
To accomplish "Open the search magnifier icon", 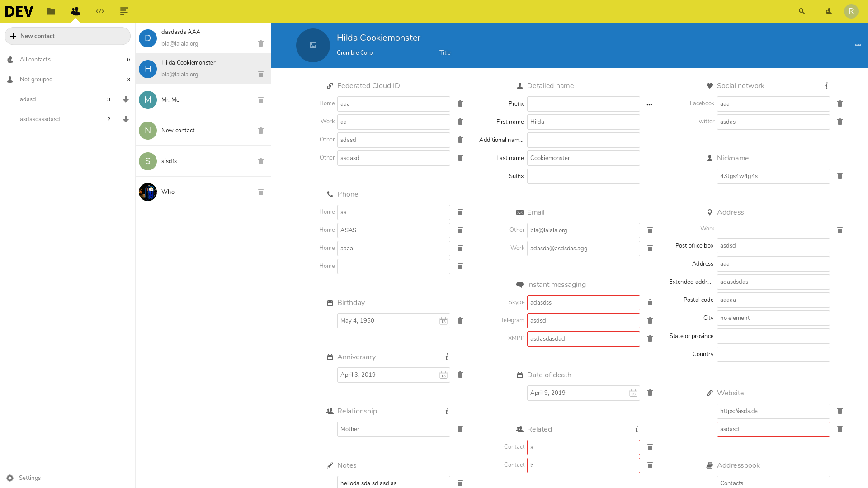I will [x=802, y=11].
